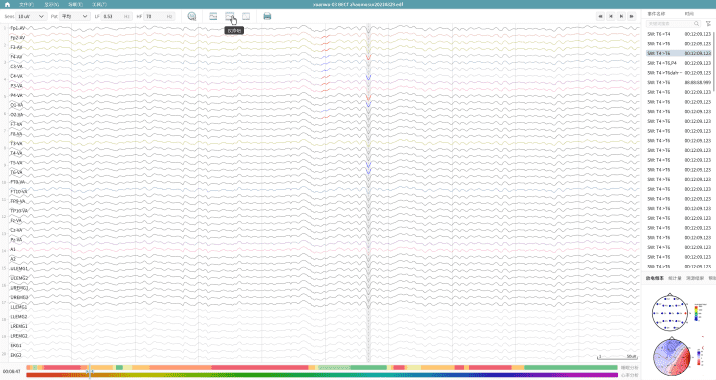Click the LF low-frequency filter field

[116, 16]
